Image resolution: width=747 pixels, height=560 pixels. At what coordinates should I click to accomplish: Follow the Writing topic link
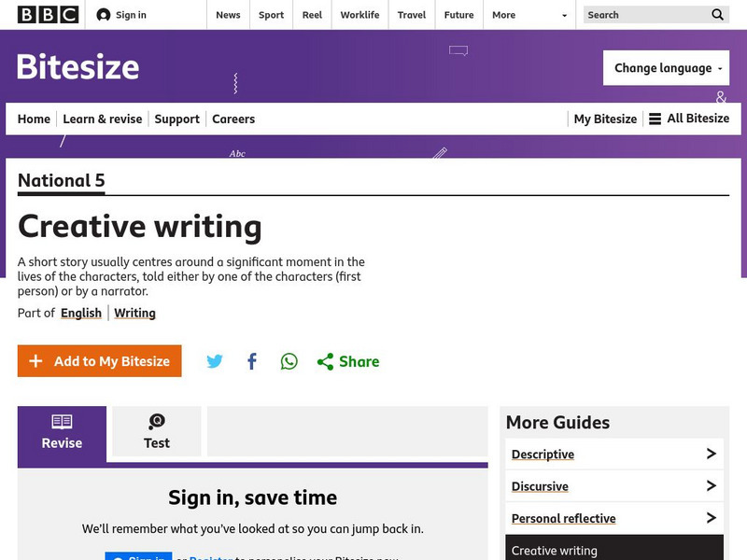click(x=134, y=313)
